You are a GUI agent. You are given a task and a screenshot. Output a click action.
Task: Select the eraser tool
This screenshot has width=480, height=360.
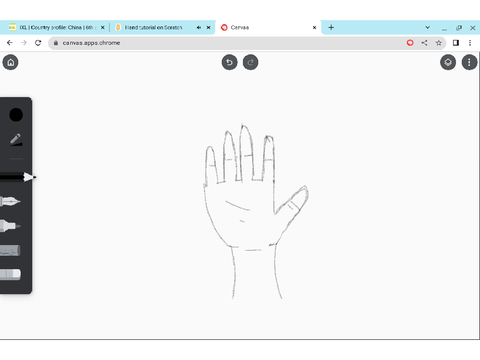[x=10, y=274]
